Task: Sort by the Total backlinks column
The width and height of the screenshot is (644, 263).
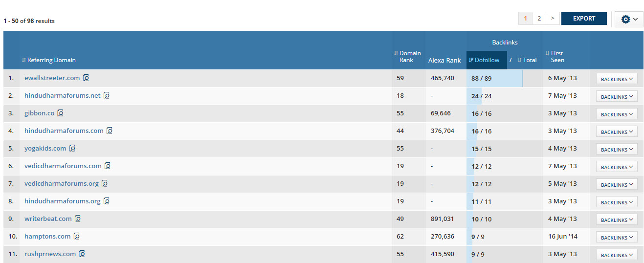Action: 527,60
